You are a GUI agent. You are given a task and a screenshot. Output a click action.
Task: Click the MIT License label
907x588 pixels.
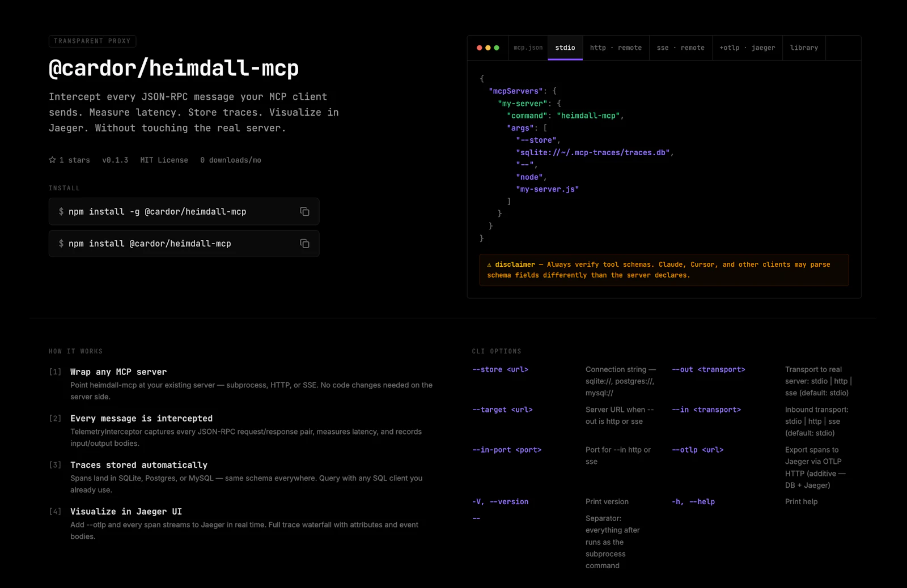click(x=164, y=160)
